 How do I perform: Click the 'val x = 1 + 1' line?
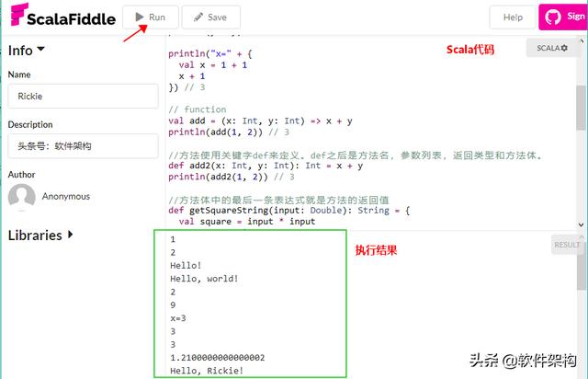pyautogui.click(x=213, y=65)
